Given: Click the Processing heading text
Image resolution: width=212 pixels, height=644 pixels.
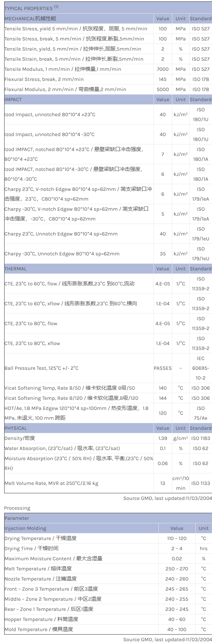Looking at the screenshot, I should pyautogui.click(x=17, y=508).
